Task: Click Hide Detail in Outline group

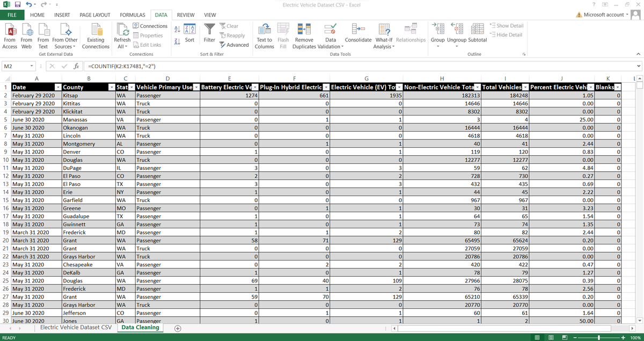Action: (506, 35)
